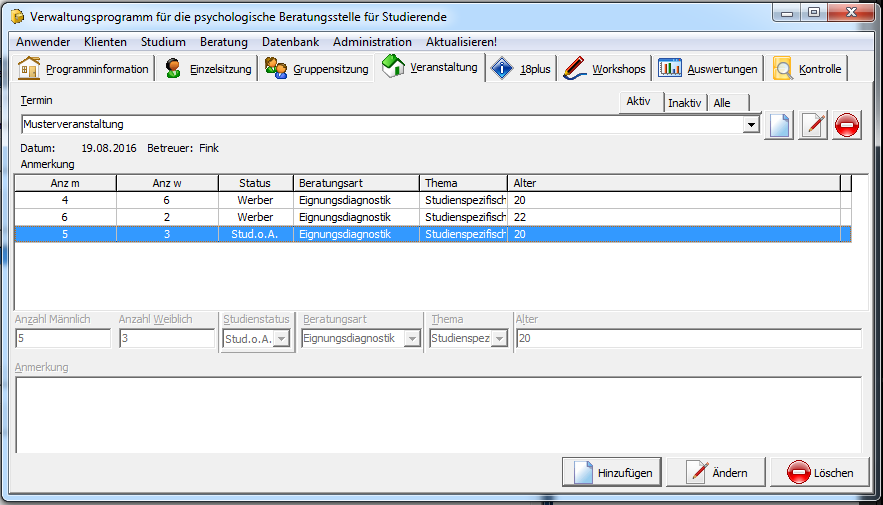This screenshot has height=505, width=883.
Task: Expand the Termin Musterveranstaltung dropdown
Action: (751, 125)
